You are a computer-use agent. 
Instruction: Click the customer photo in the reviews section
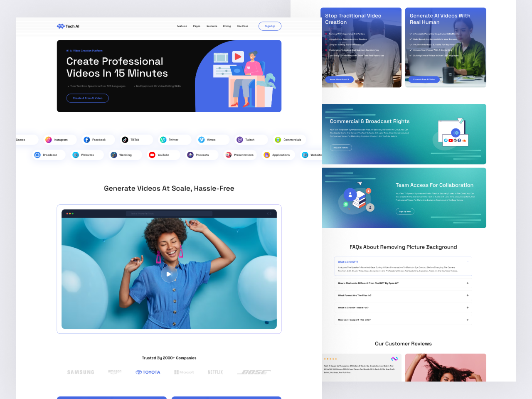pyautogui.click(x=446, y=367)
